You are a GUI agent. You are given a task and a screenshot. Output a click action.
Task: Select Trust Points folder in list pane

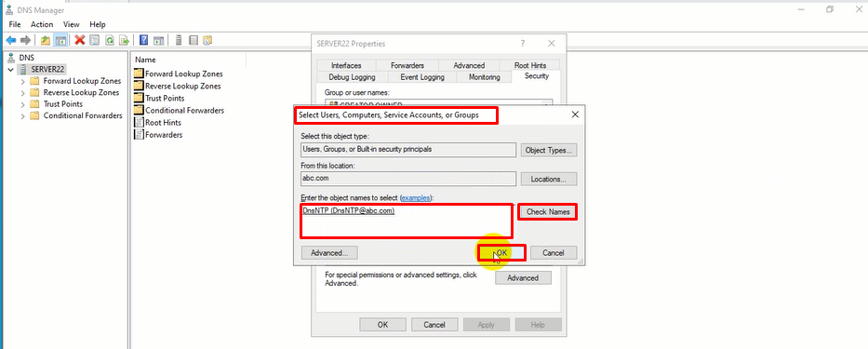coord(159,98)
